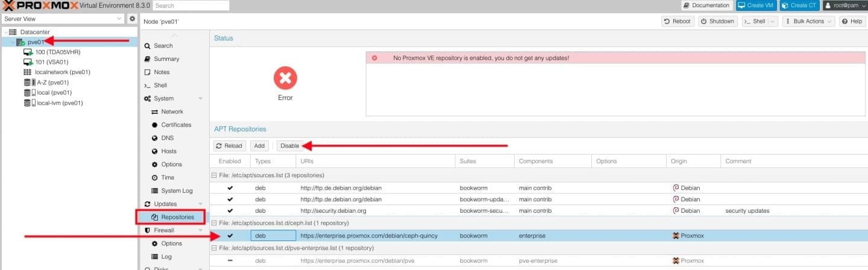The width and height of the screenshot is (868, 270).
Task: Click the Disable repository button
Action: [290, 146]
